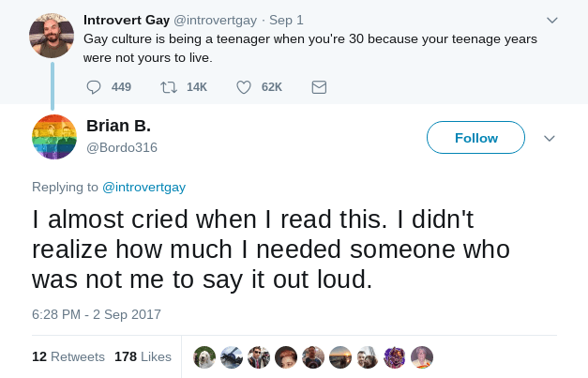
Task: Open Brian B.'s rainbow profile picture
Action: [54, 137]
